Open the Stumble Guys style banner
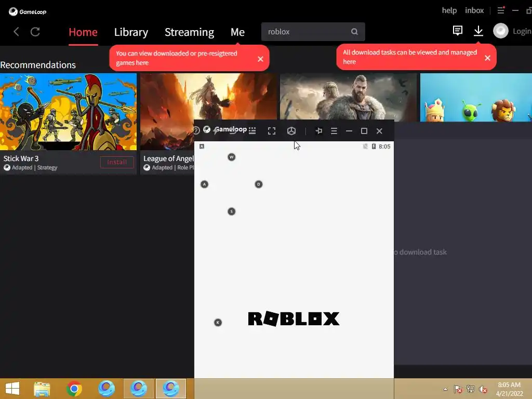Screen dimensions: 532x399 [x=476, y=97]
